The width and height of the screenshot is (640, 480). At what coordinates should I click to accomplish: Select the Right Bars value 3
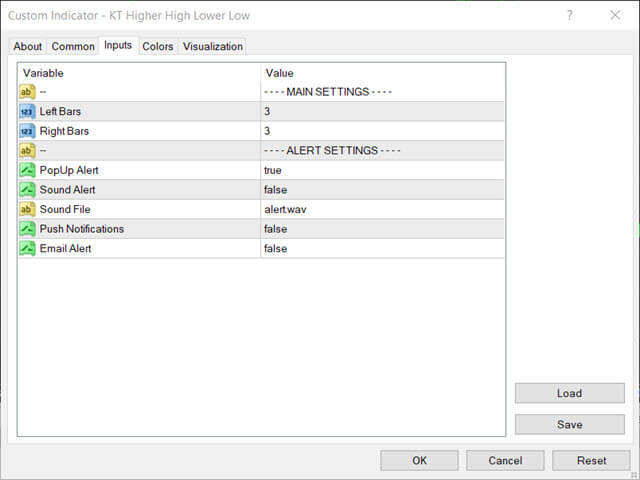267,131
